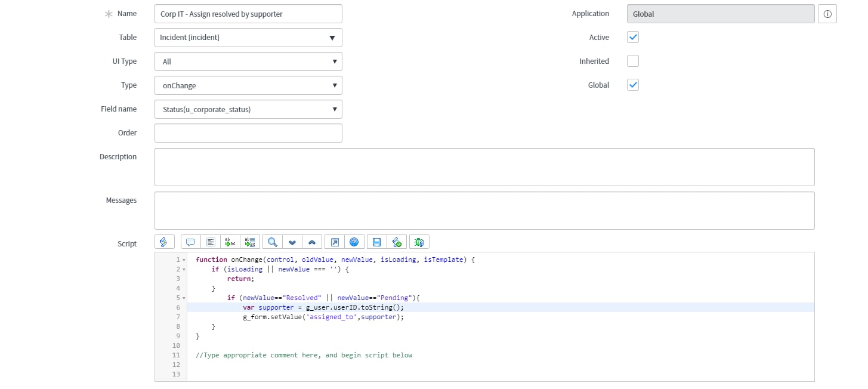Image resolution: width=868 pixels, height=389 pixels.
Task: Click the comment line 'Type appropriate comment here'
Action: pyautogui.click(x=304, y=355)
